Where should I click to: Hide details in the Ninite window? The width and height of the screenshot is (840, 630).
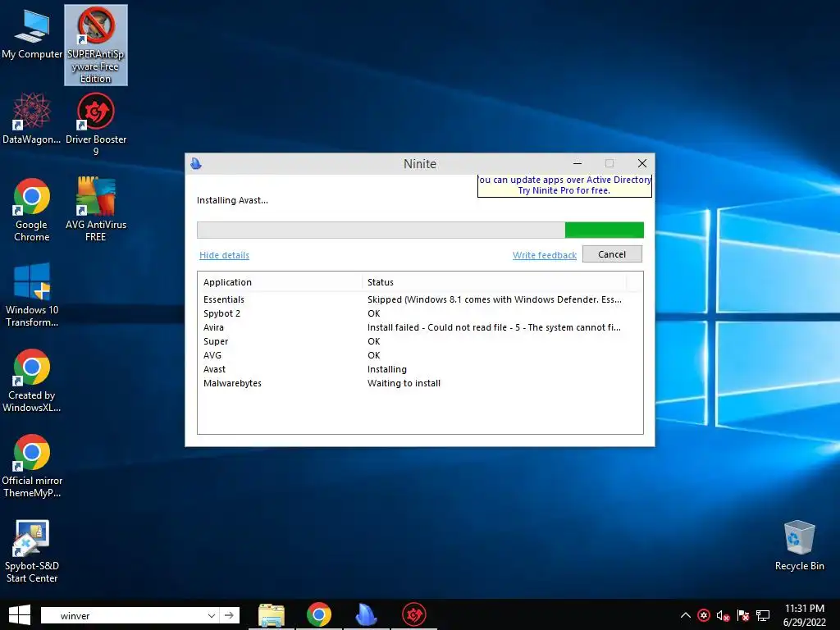coord(224,255)
